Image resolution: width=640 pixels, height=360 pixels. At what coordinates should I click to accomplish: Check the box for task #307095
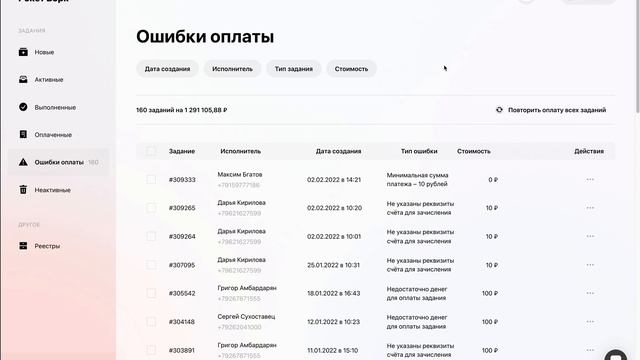pos(151,265)
